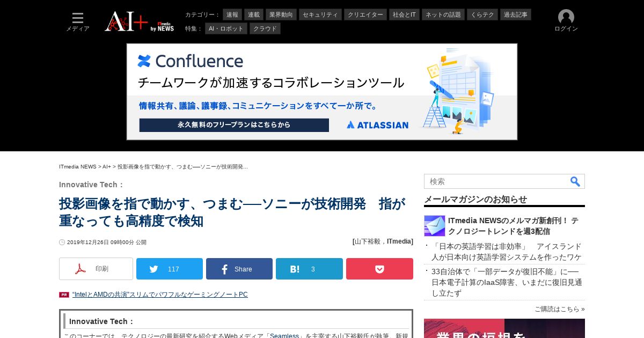Click the Hatena Bookmark B! button
644x338 pixels.
tap(309, 269)
